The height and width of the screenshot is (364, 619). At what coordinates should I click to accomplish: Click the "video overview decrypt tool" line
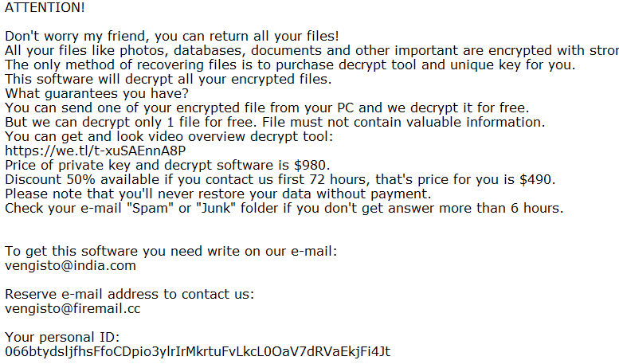pyautogui.click(x=157, y=136)
